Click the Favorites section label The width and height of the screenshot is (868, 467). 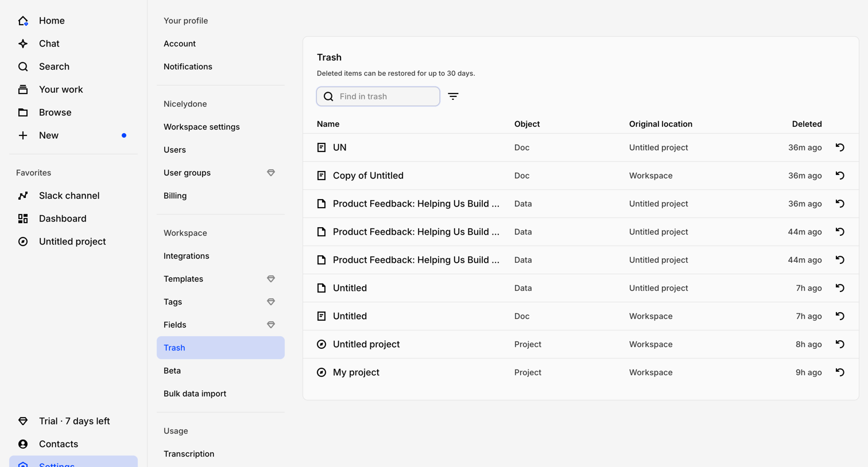coord(33,173)
